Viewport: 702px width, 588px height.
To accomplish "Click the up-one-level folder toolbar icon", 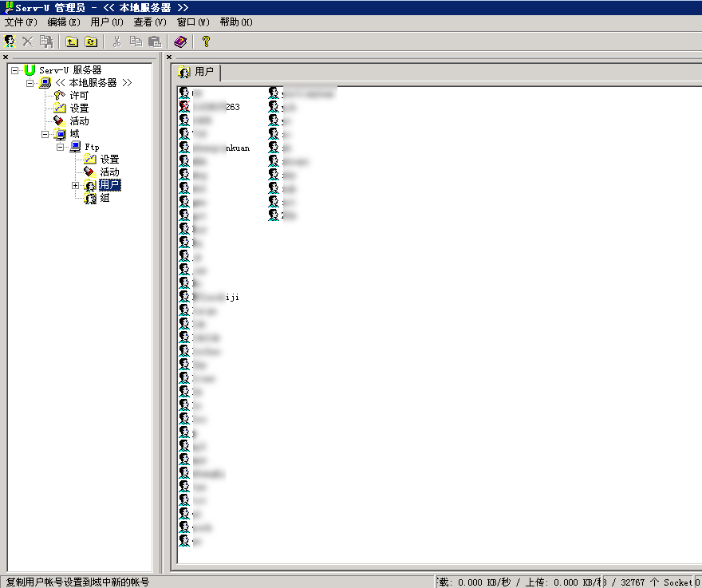I will click(72, 41).
